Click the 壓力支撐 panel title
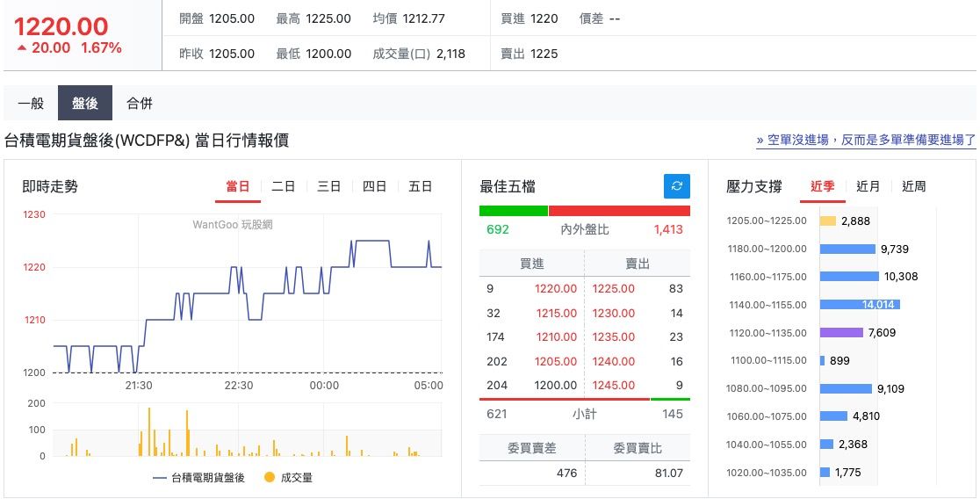This screenshot has height=499, width=980. point(754,186)
